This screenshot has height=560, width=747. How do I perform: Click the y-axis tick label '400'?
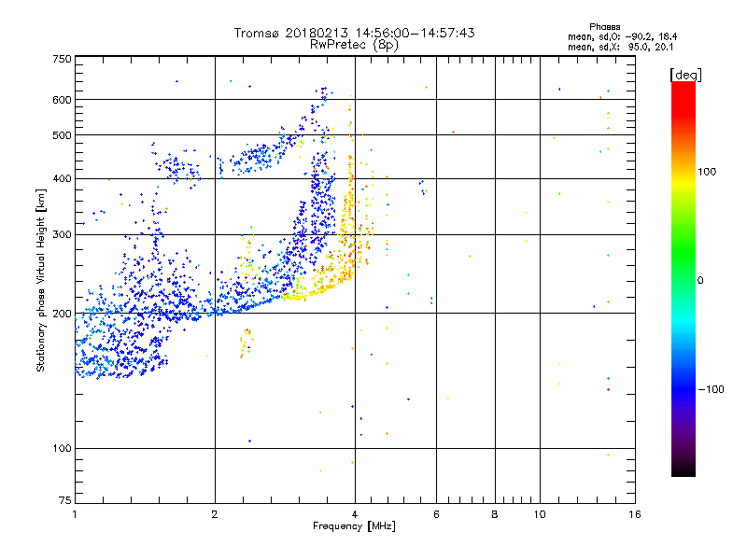coord(62,179)
